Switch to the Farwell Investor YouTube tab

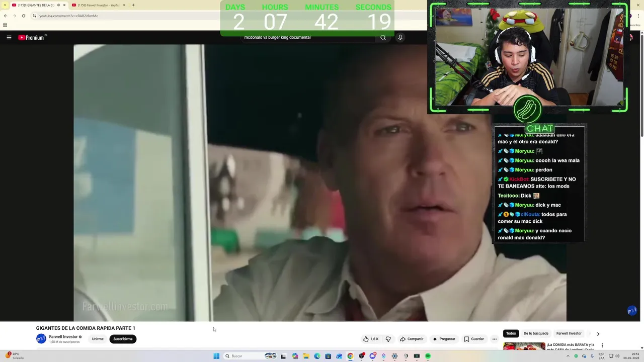pos(98,5)
